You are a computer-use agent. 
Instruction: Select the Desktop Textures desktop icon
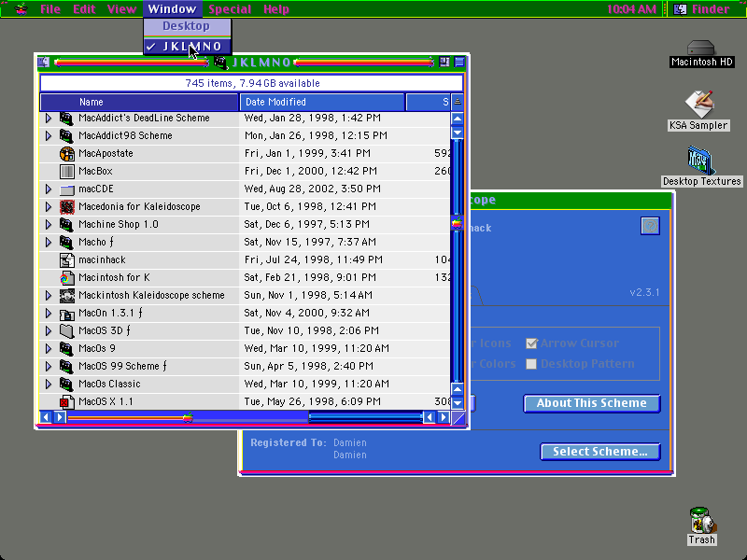click(x=700, y=161)
